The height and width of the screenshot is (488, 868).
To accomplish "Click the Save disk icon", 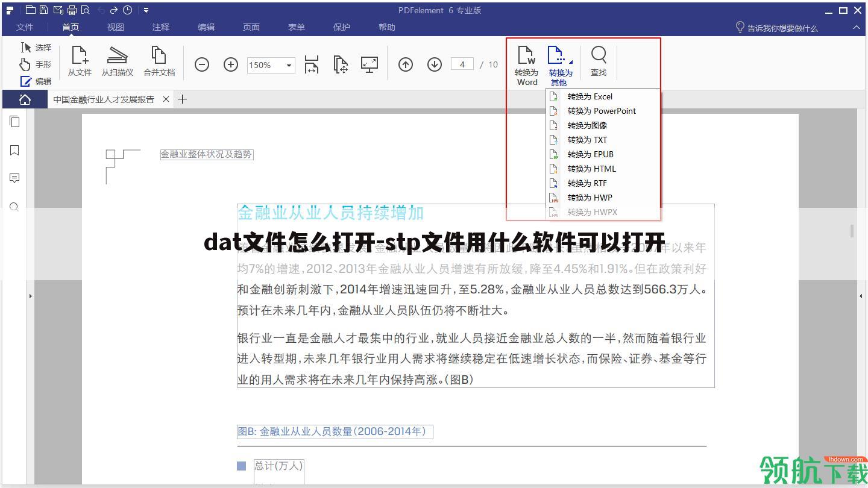I will 44,10.
